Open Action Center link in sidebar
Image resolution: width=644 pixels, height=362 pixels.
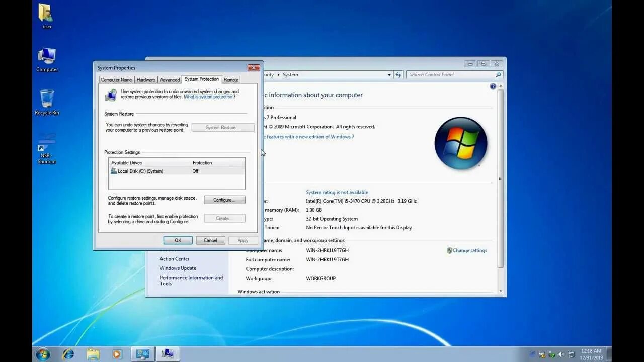(x=175, y=259)
